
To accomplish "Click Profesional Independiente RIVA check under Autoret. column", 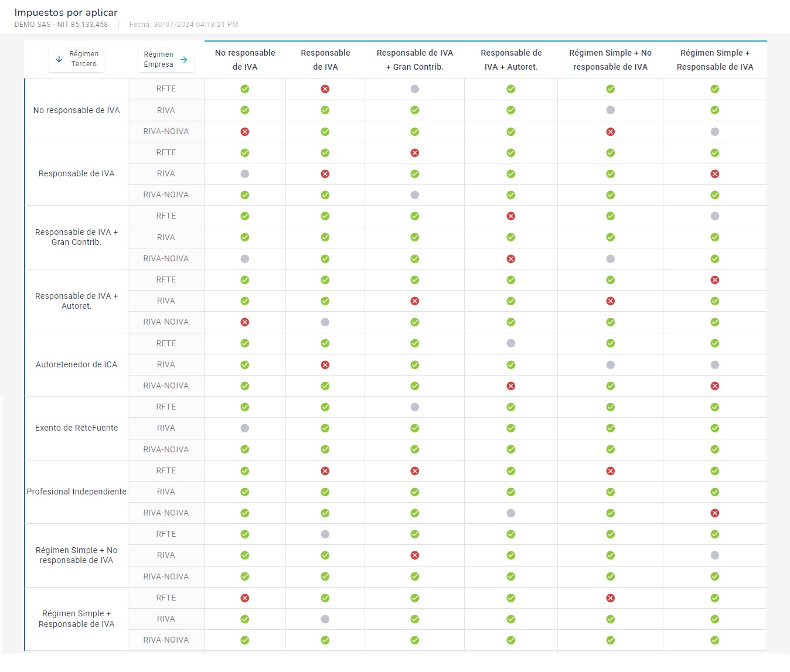I will [511, 492].
